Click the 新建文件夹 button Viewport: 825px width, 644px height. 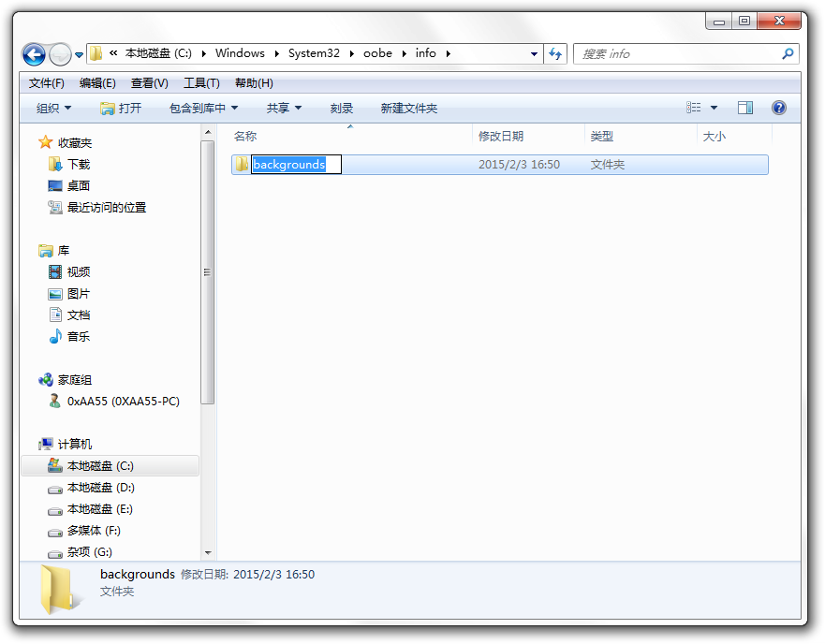[x=408, y=109]
